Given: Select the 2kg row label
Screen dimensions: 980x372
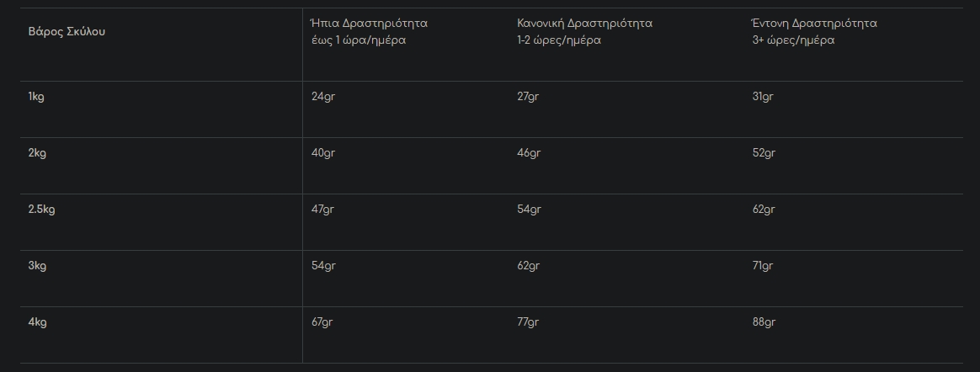Looking at the screenshot, I should click(37, 153).
